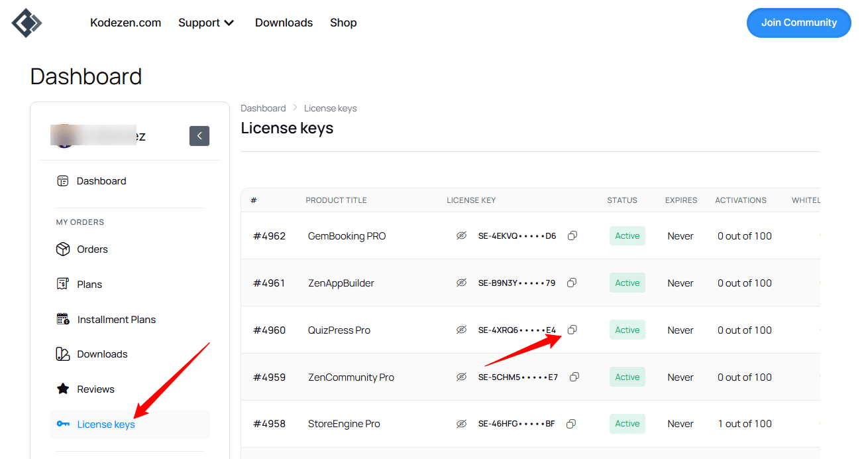Click the PRODUCT TITLE column header
This screenshot has width=868, height=459.
pyautogui.click(x=336, y=200)
